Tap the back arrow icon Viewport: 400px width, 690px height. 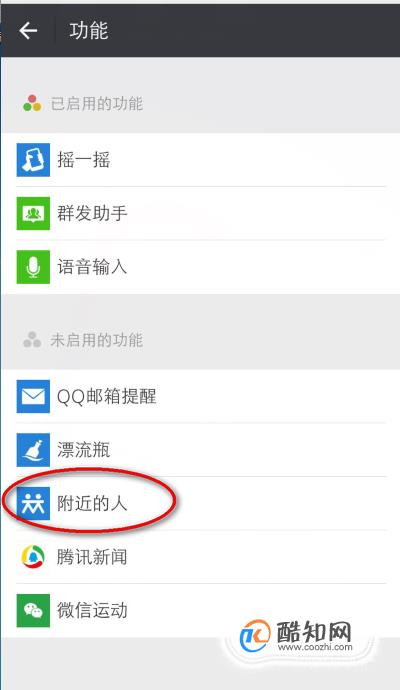tap(28, 30)
